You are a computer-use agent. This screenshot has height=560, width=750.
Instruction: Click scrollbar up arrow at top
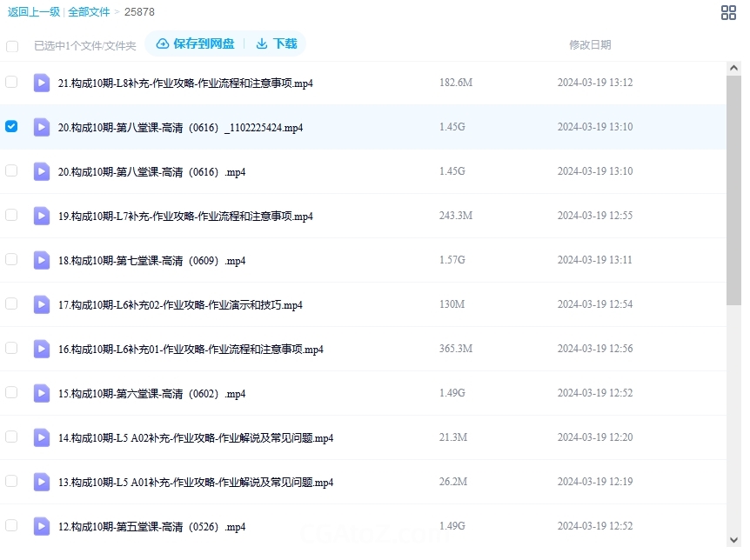(x=733, y=69)
